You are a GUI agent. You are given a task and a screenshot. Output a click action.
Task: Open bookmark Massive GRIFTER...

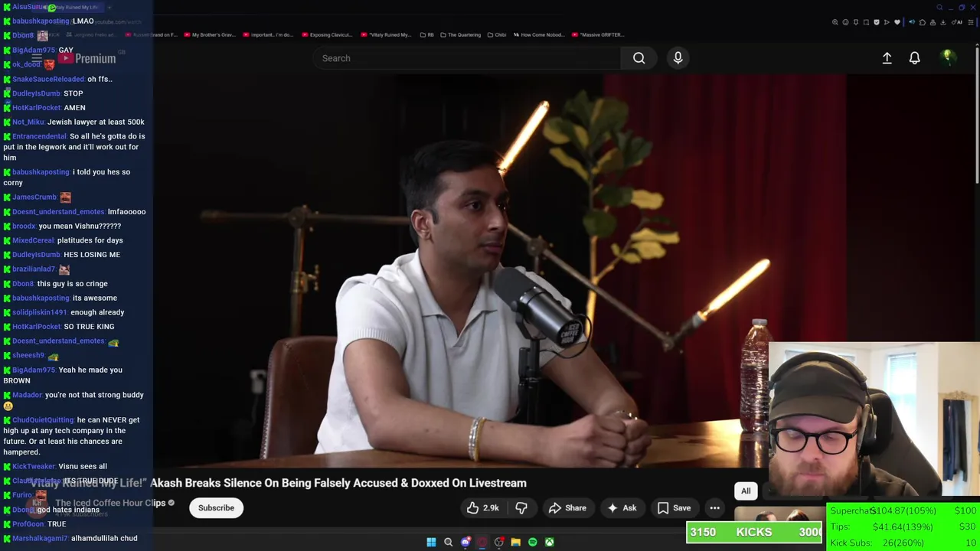[599, 34]
